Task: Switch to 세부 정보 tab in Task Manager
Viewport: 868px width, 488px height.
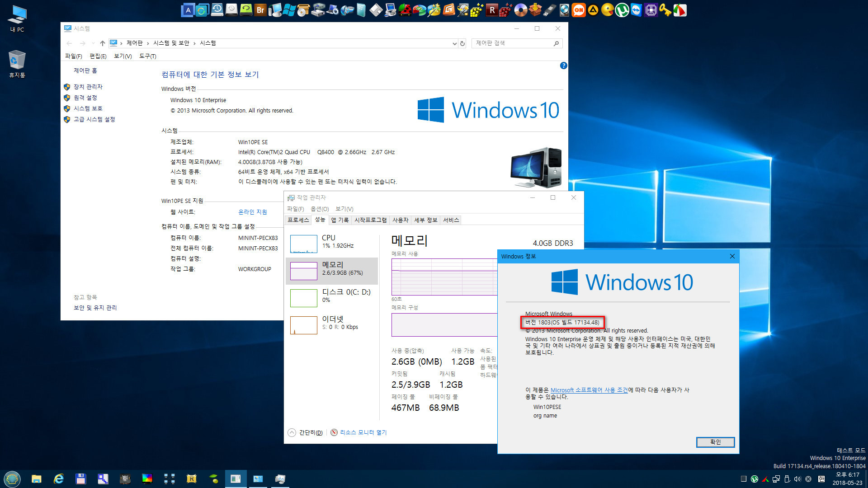Action: point(426,220)
